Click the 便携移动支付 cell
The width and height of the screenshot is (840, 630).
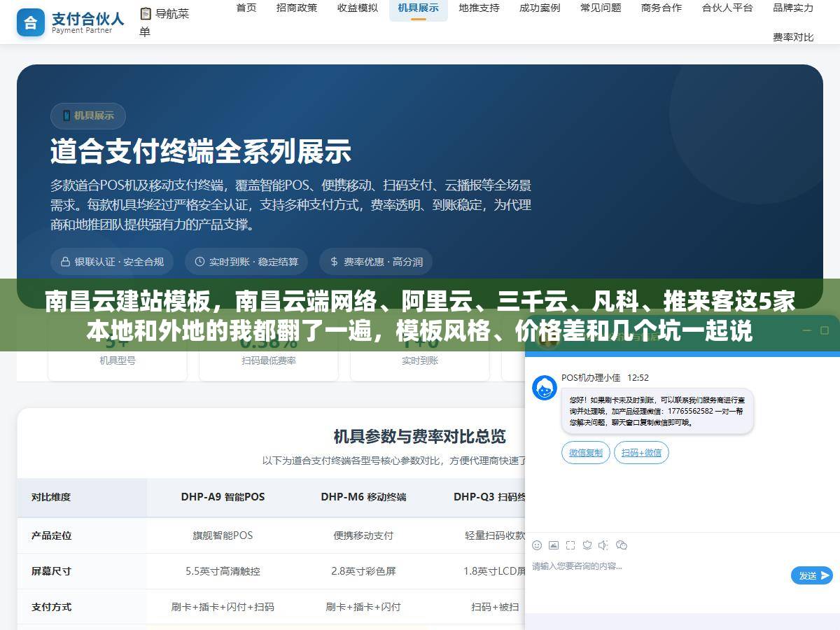(x=363, y=535)
